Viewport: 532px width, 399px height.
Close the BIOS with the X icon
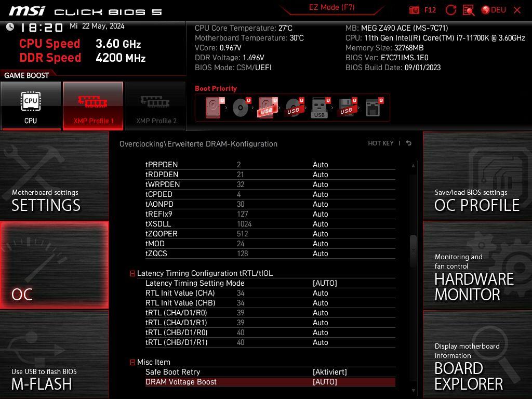[517, 10]
